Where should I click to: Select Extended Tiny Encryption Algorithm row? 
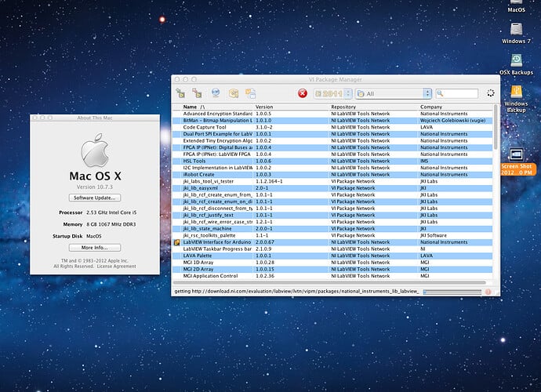pyautogui.click(x=332, y=141)
